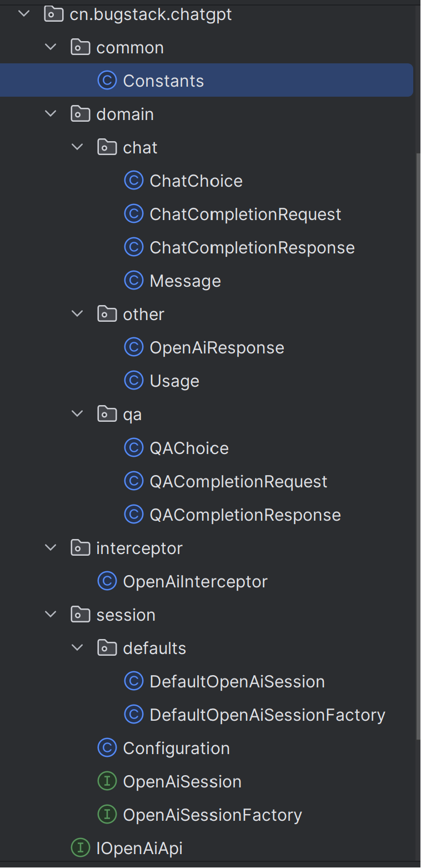
Task: Click the package folder icon for domain
Action: coord(81,114)
